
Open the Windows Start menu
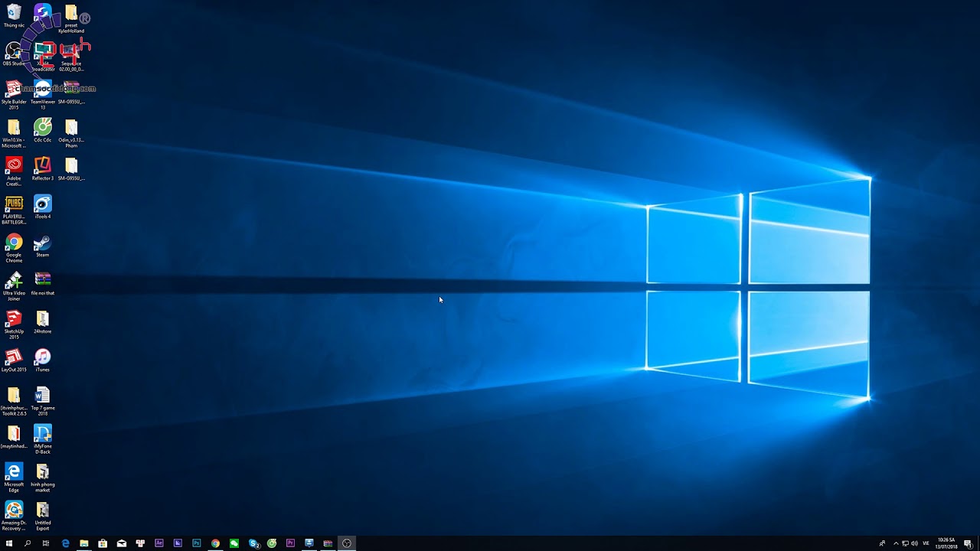pos(9,543)
